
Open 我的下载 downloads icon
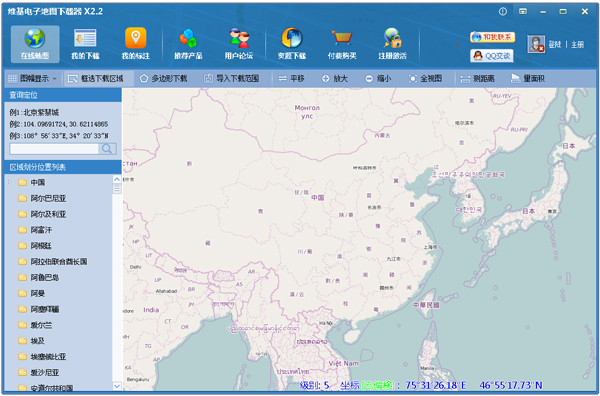point(85,39)
